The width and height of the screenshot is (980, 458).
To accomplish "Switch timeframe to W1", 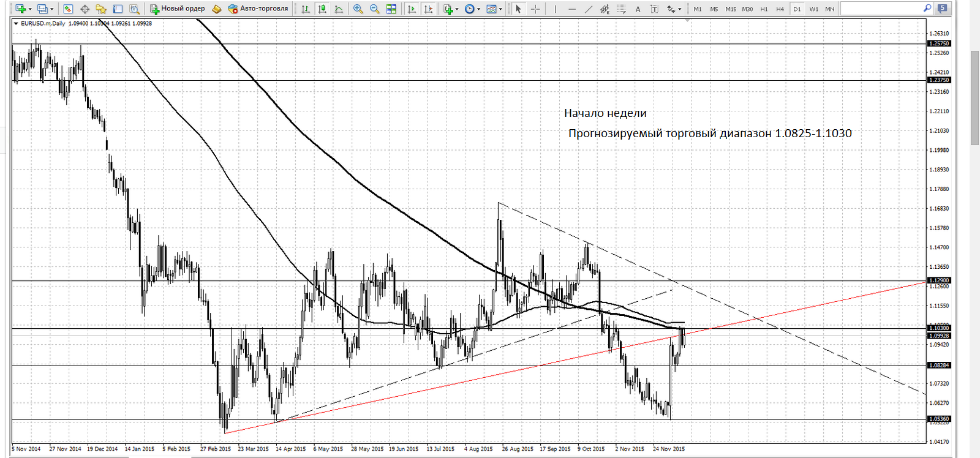I will tap(813, 9).
